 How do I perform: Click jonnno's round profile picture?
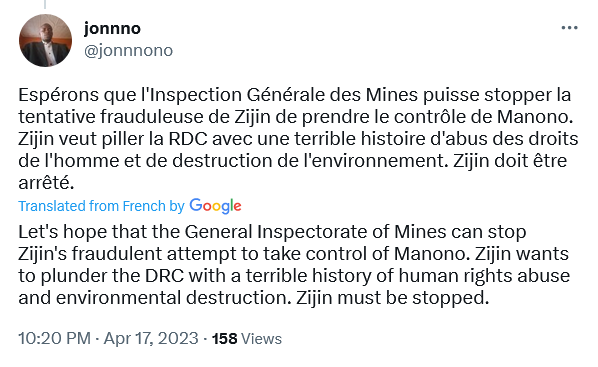(45, 41)
